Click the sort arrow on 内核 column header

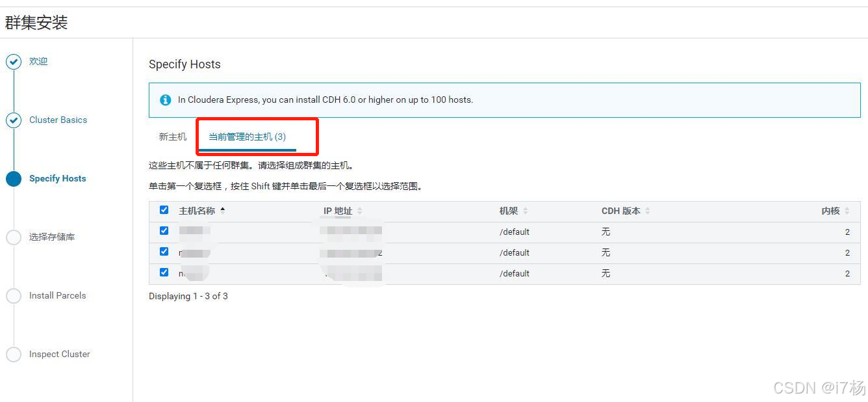(848, 210)
